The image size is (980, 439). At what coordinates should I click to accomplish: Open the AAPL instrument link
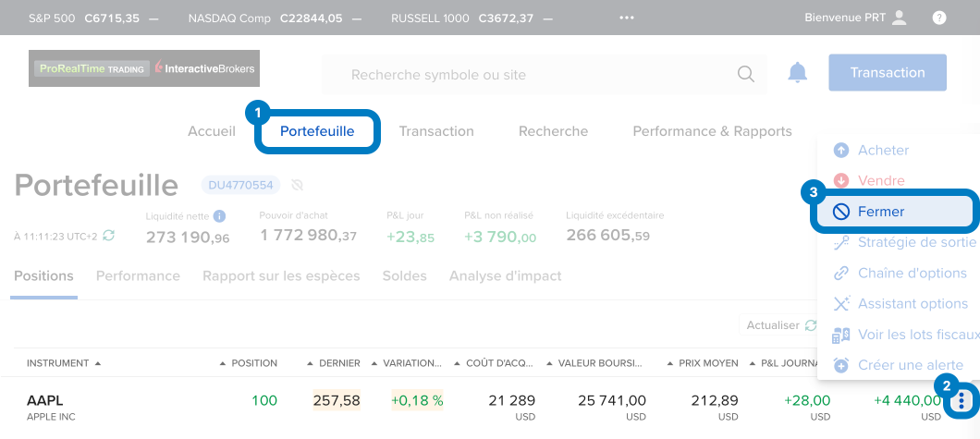45,400
